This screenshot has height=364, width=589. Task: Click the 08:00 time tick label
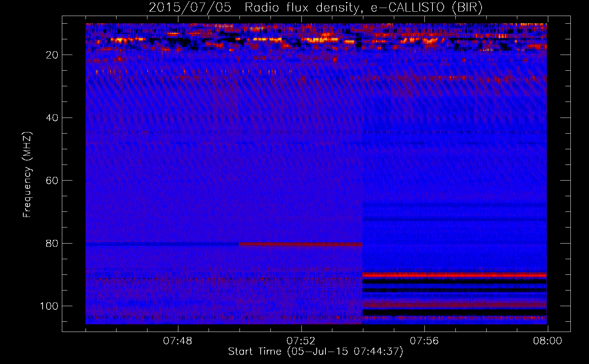click(x=548, y=341)
